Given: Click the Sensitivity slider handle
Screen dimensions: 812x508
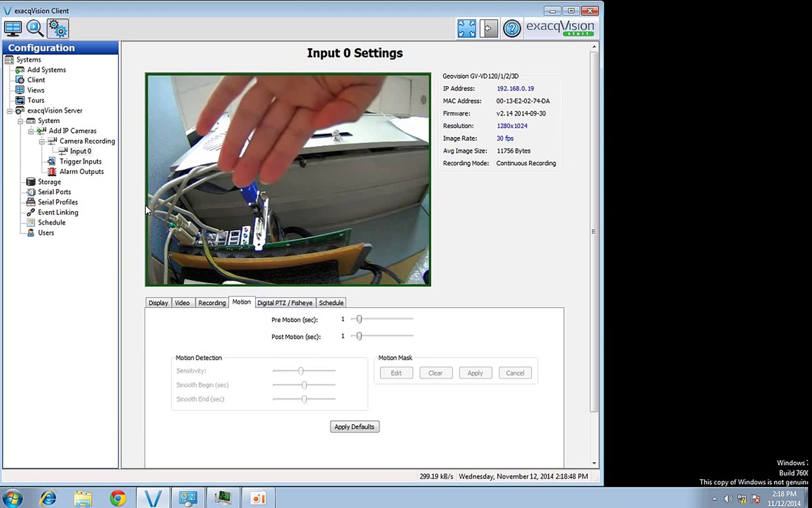Looking at the screenshot, I should tap(301, 371).
